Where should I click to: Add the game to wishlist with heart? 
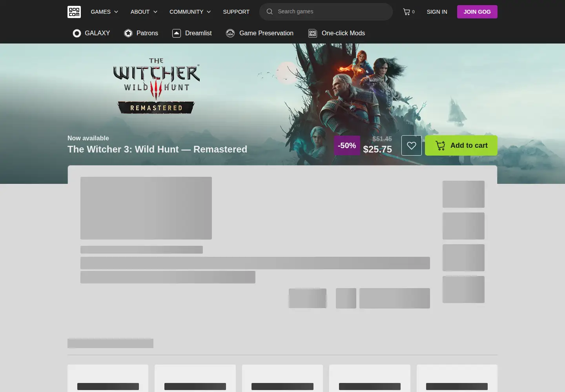[412, 145]
